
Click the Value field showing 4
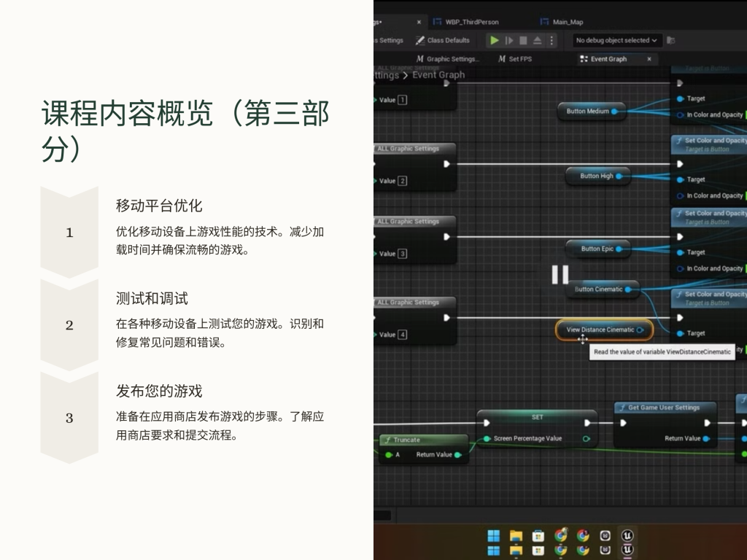point(403,335)
